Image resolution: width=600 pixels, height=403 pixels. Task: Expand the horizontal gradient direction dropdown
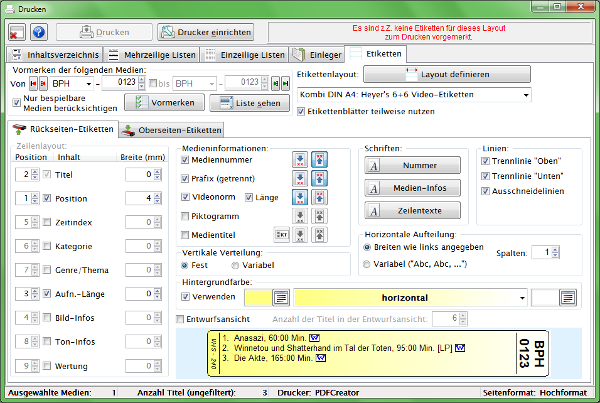522,297
